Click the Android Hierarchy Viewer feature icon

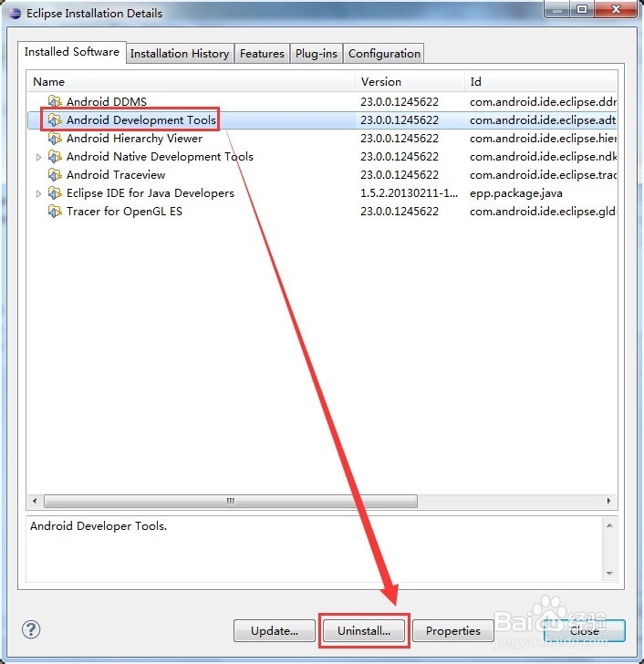55,138
